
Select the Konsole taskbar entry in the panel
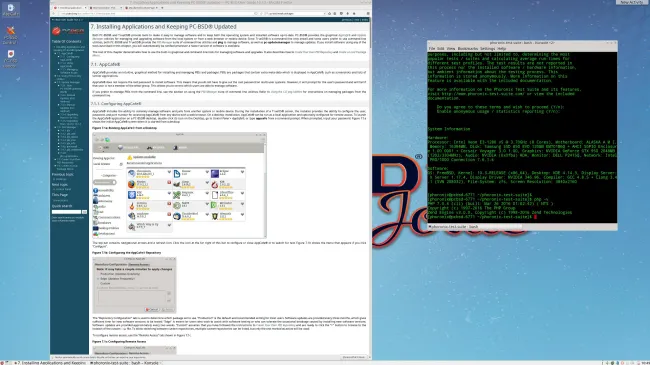124,363
